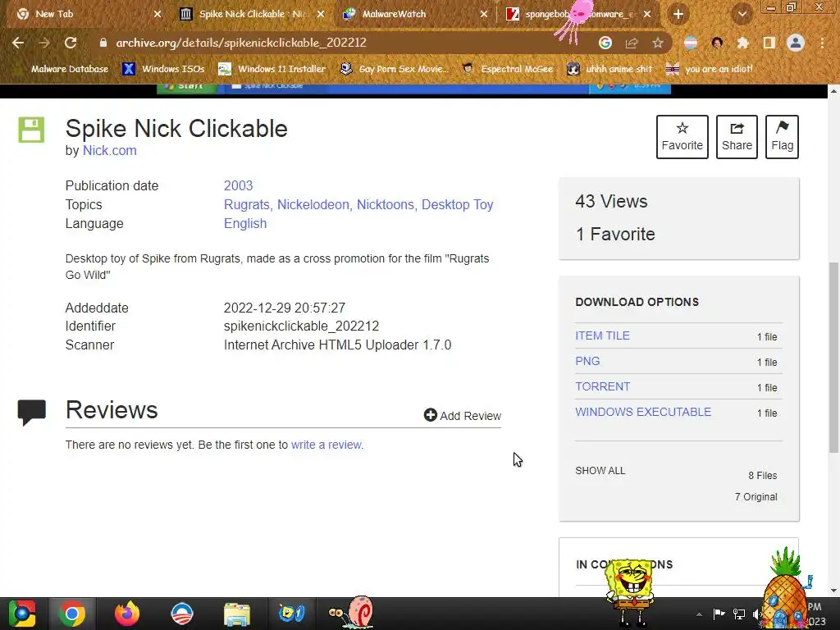
Task: Open the Obama logo taskbar icon
Action: point(181,614)
